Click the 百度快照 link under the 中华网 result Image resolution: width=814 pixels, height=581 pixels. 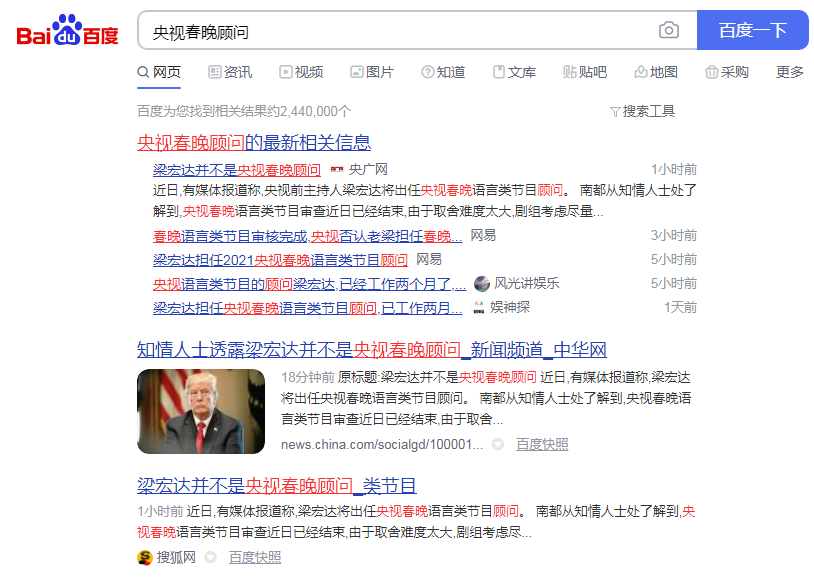pyautogui.click(x=542, y=444)
